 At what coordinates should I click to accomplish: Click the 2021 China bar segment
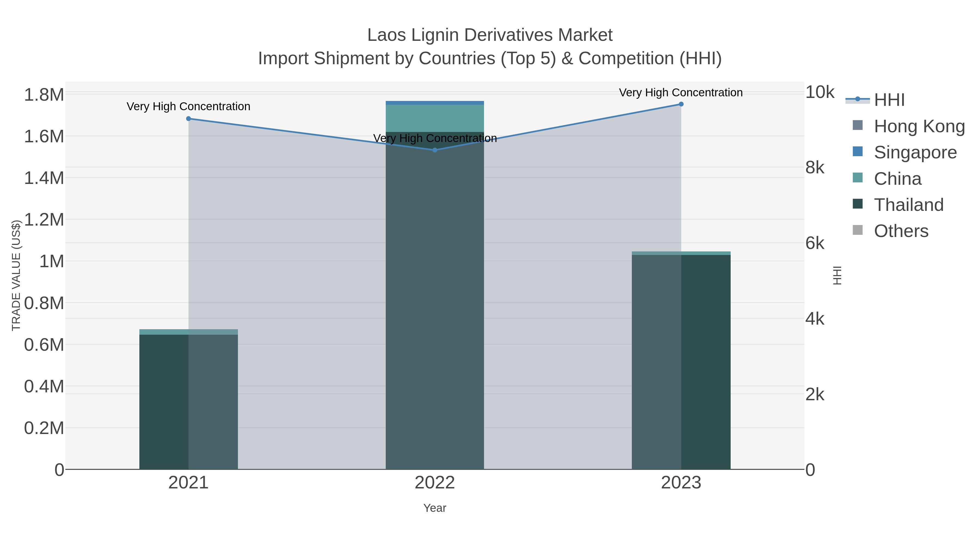[x=188, y=332]
